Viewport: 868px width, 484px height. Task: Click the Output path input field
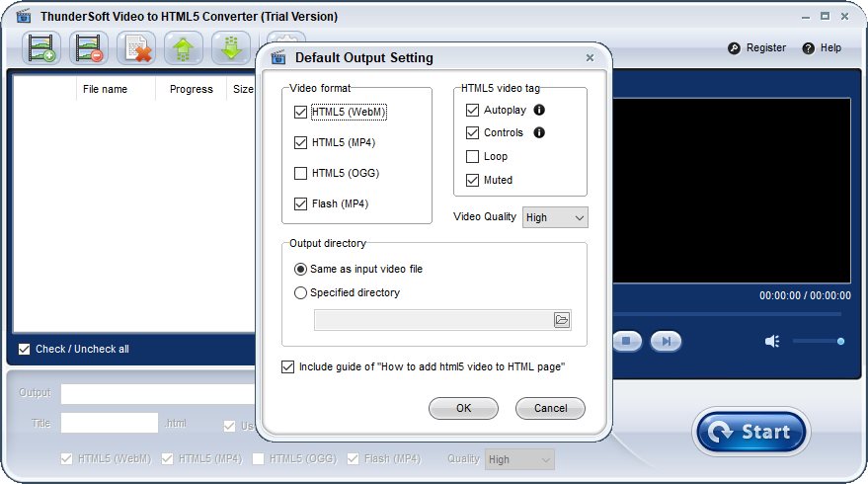point(158,394)
